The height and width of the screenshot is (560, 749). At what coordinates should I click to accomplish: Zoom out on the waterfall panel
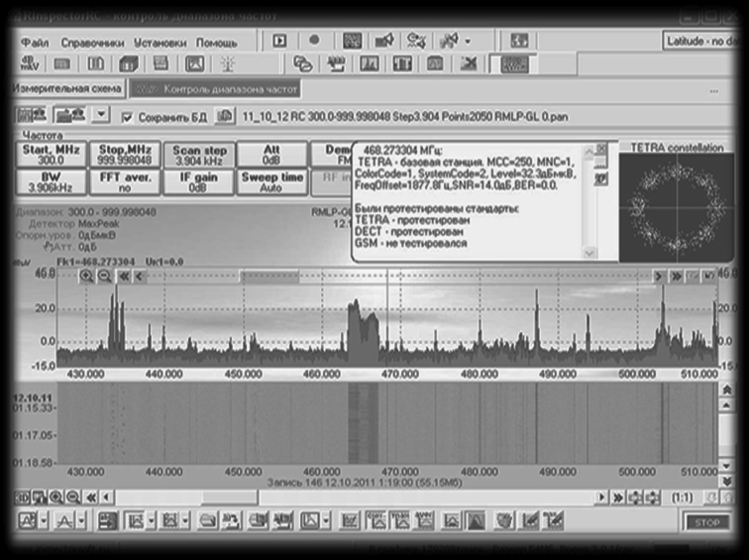point(73,498)
